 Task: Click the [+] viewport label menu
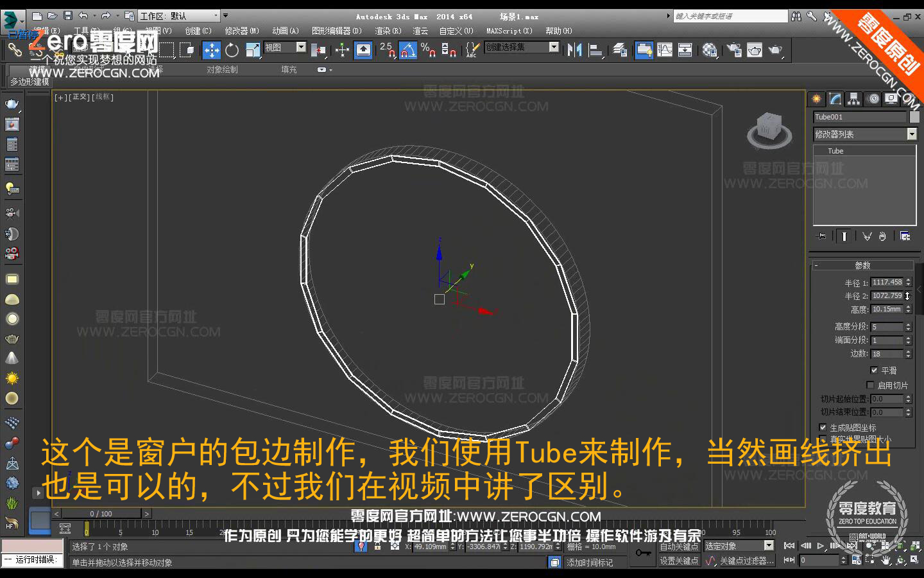pos(60,97)
